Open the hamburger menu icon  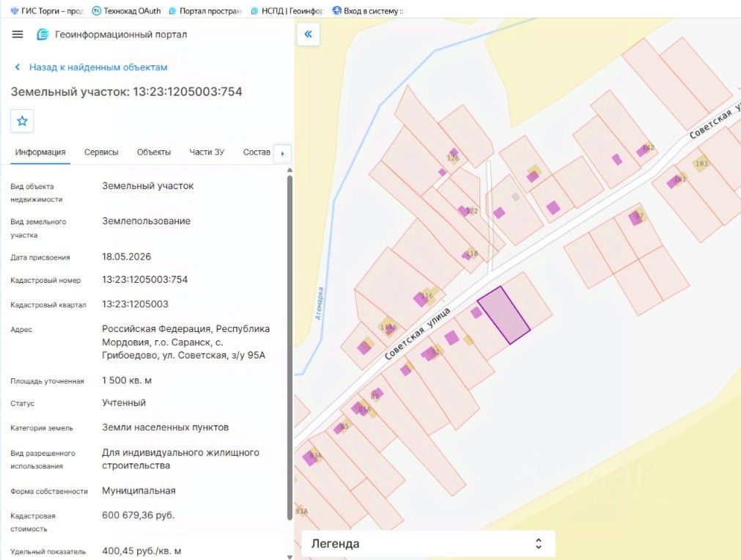tap(18, 34)
